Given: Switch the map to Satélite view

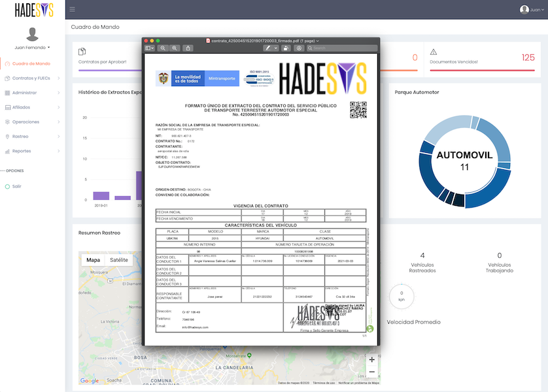Looking at the screenshot, I should coord(119,260).
